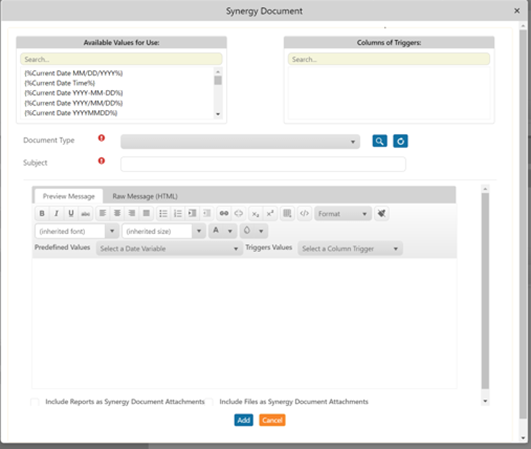
Task: Open the view HTML source tool
Action: tap(304, 213)
